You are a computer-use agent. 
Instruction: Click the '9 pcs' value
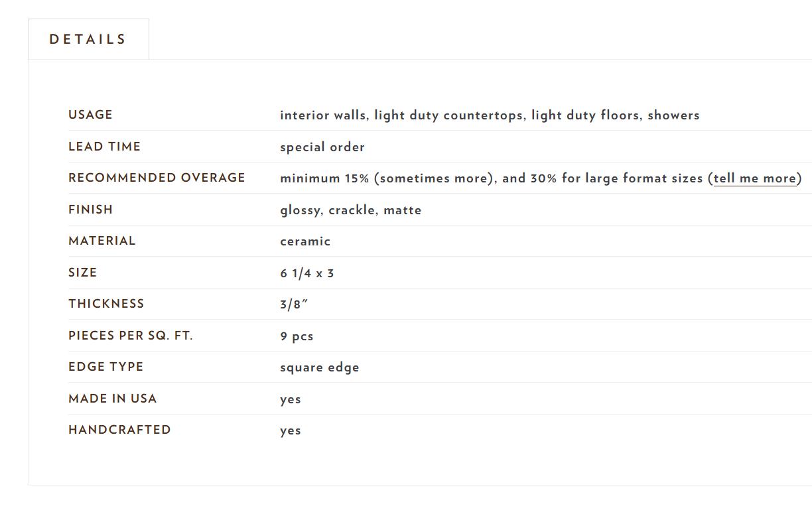click(297, 336)
